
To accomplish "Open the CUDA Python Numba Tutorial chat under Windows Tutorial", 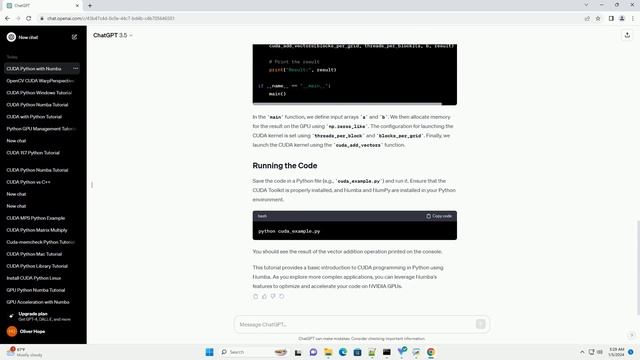I will (x=37, y=105).
